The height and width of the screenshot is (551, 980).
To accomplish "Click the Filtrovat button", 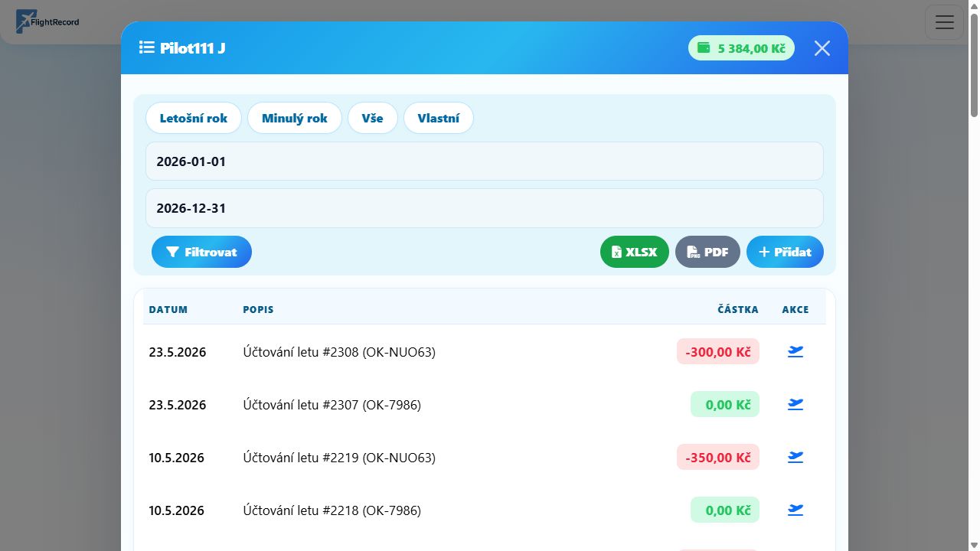I will click(201, 252).
